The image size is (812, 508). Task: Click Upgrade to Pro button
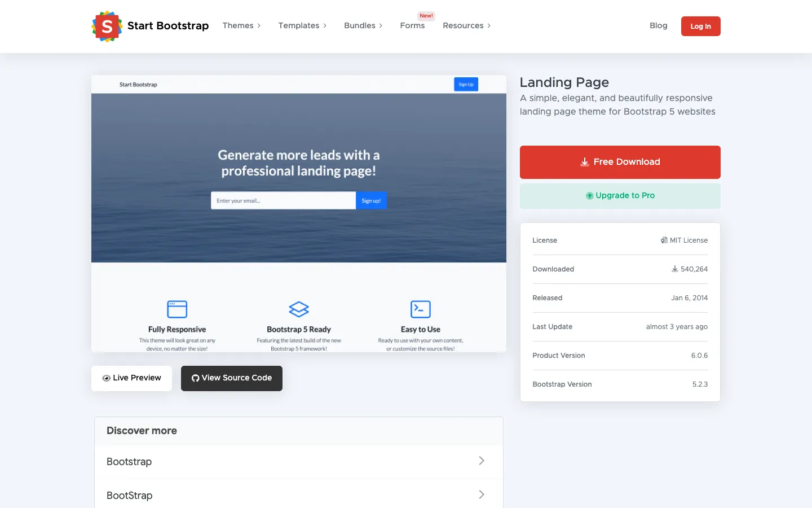click(620, 196)
